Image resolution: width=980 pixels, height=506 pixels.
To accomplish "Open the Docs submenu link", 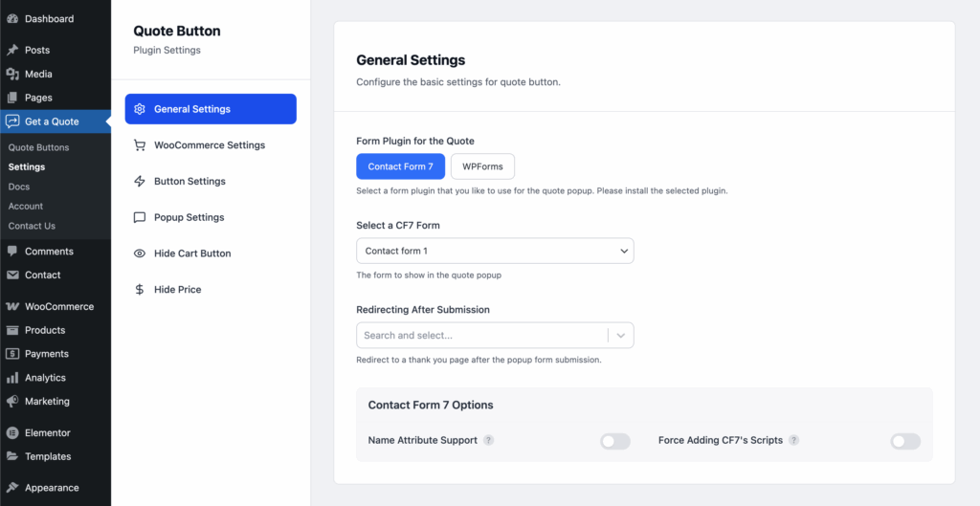I will click(19, 187).
